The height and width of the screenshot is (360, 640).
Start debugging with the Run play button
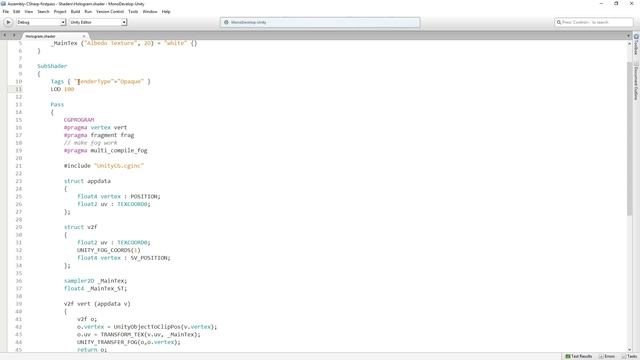coord(8,22)
